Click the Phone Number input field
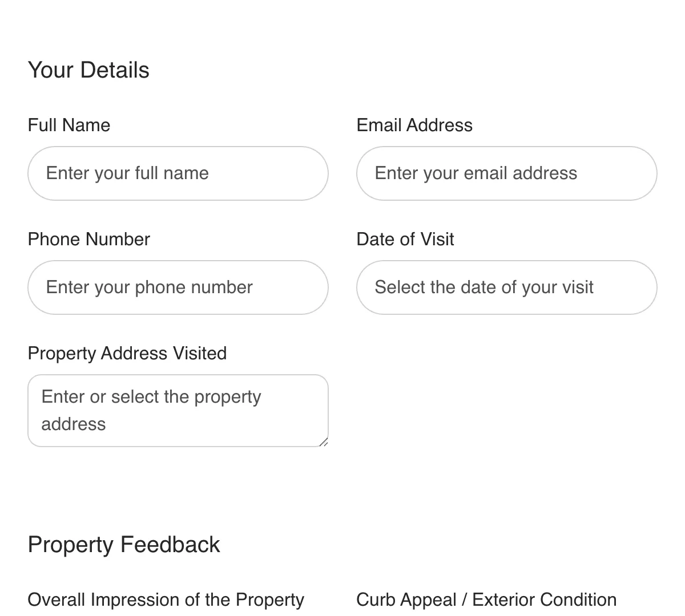This screenshot has width=685, height=616. [178, 287]
